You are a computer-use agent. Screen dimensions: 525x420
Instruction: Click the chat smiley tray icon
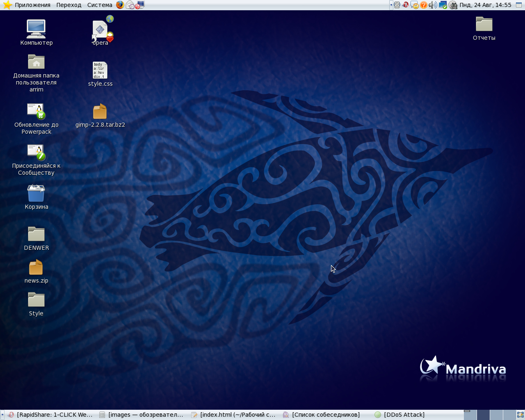tap(415, 5)
